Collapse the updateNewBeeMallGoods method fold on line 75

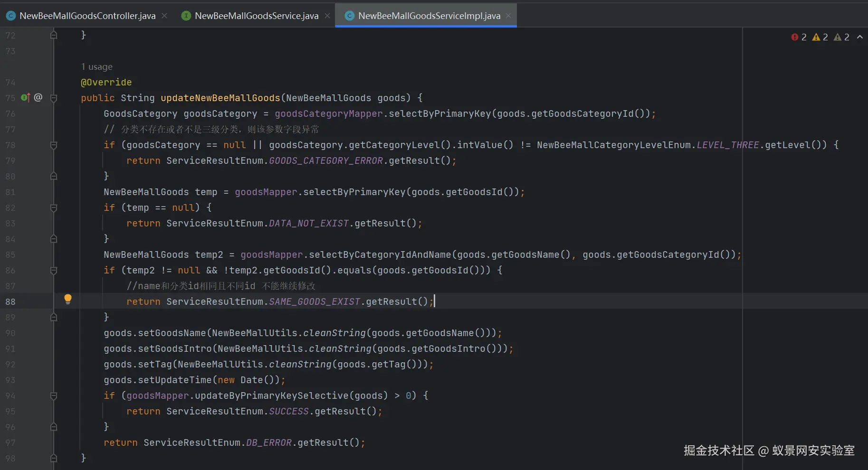(54, 98)
